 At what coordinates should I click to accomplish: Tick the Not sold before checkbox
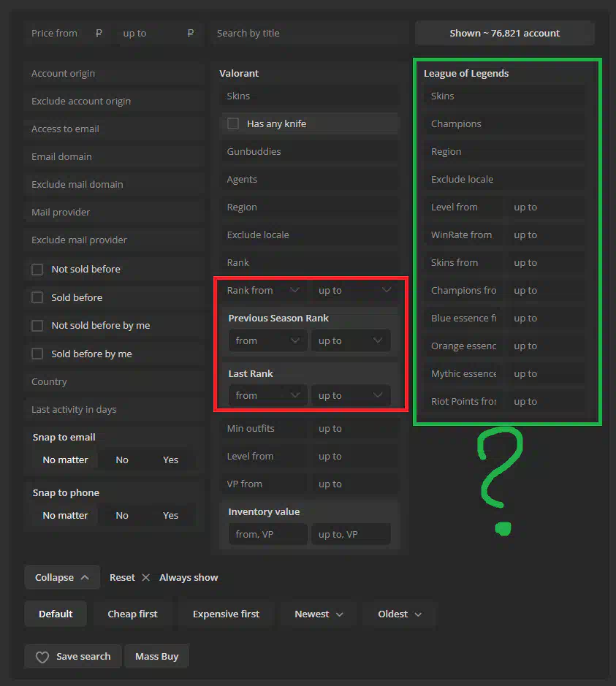37,270
